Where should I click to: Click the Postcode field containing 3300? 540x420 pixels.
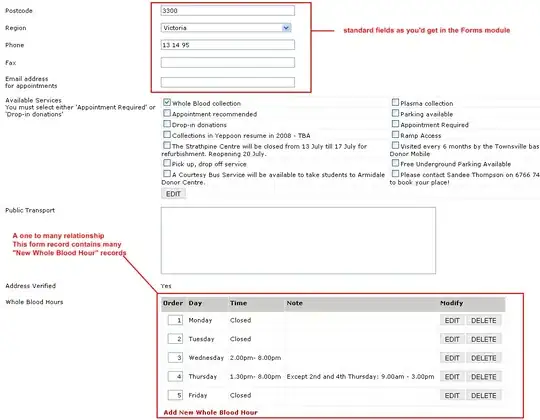(x=227, y=10)
